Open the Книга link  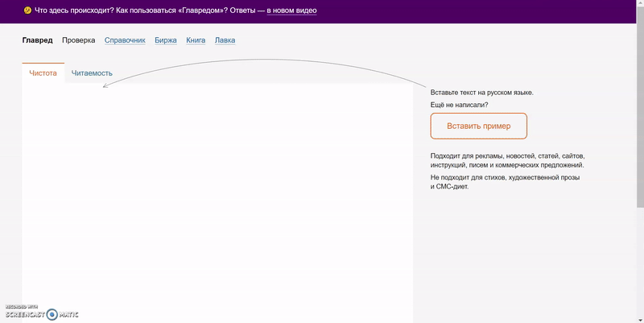(196, 40)
